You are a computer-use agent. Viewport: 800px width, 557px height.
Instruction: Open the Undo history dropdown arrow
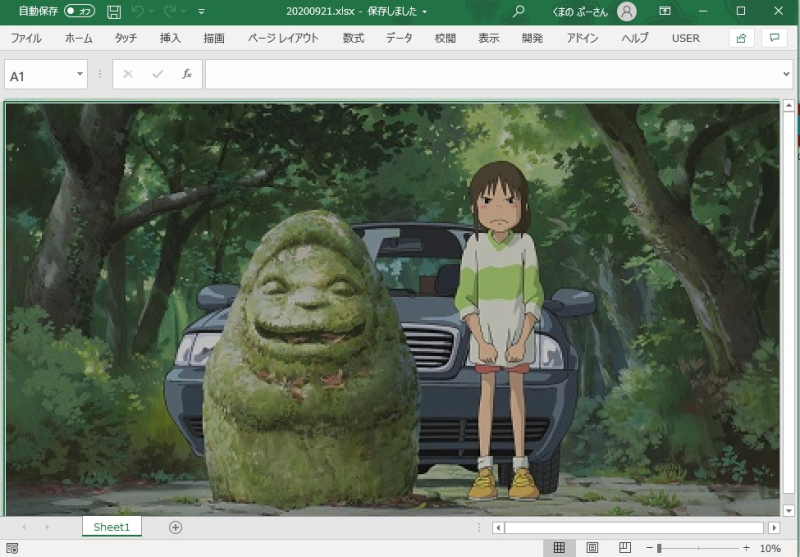pyautogui.click(x=152, y=11)
